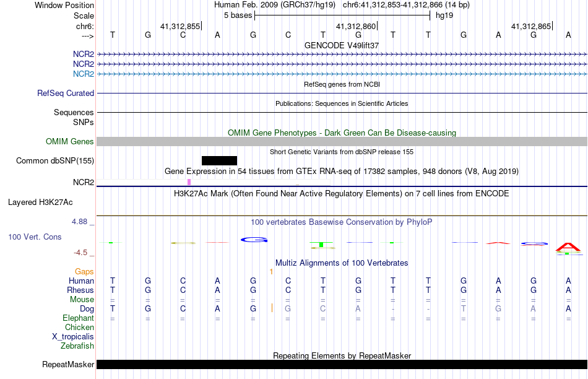Click the orange insertion bar in the Dog row
Screen dimensions: 588x379
(272, 308)
